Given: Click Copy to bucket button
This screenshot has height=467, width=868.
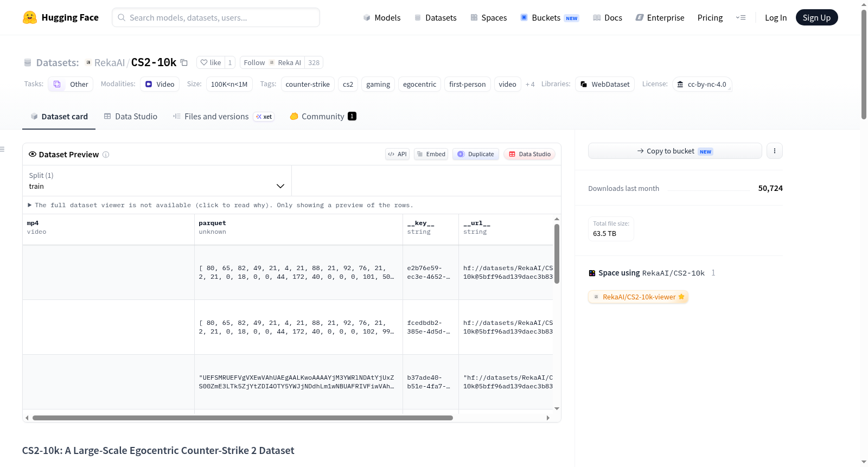Looking at the screenshot, I should pyautogui.click(x=675, y=151).
